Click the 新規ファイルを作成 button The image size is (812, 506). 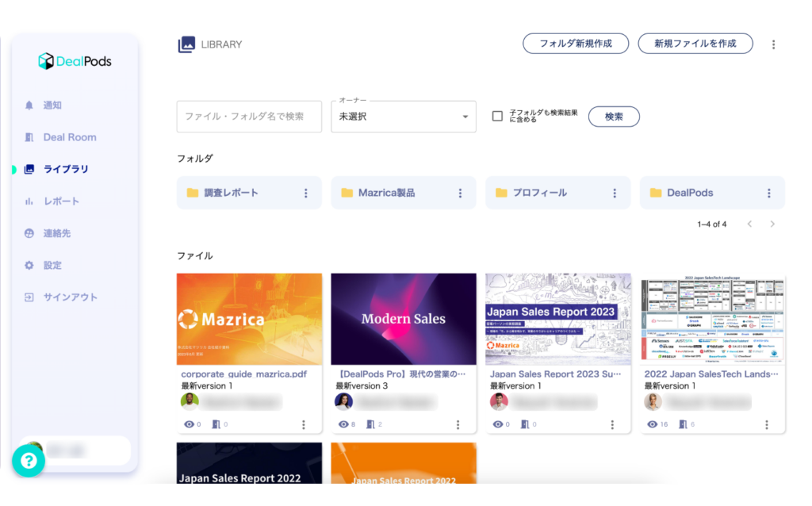click(x=695, y=44)
